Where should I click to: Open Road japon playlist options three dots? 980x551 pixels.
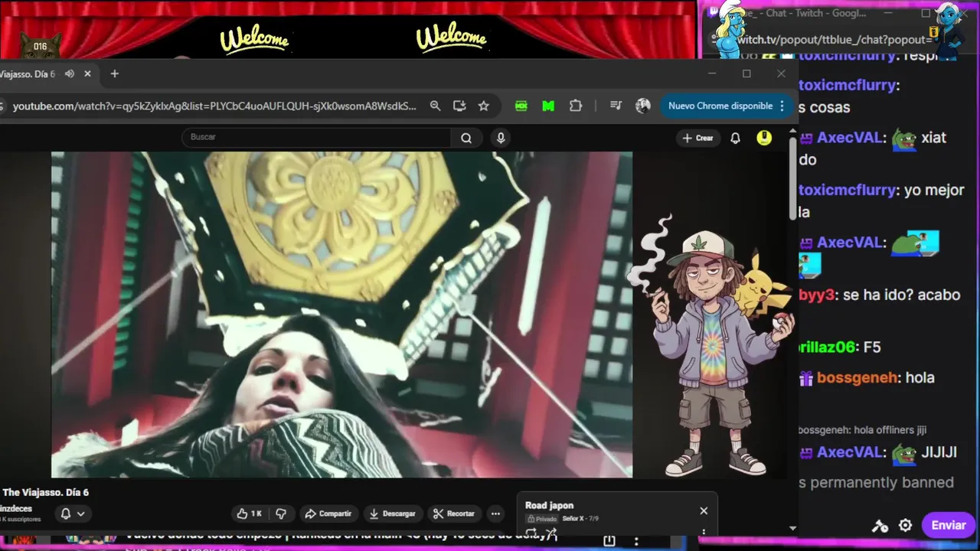pos(704,532)
